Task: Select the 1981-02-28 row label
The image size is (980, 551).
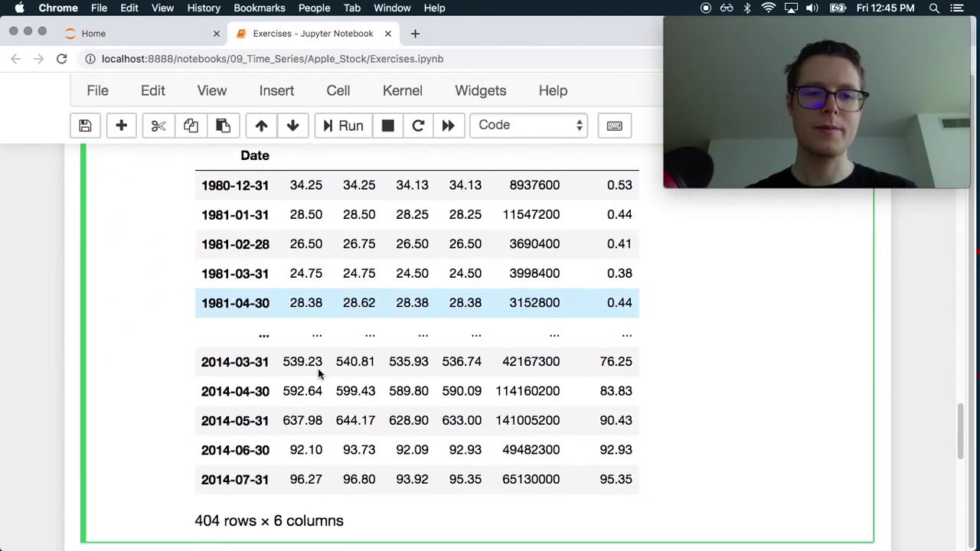Action: (x=235, y=244)
